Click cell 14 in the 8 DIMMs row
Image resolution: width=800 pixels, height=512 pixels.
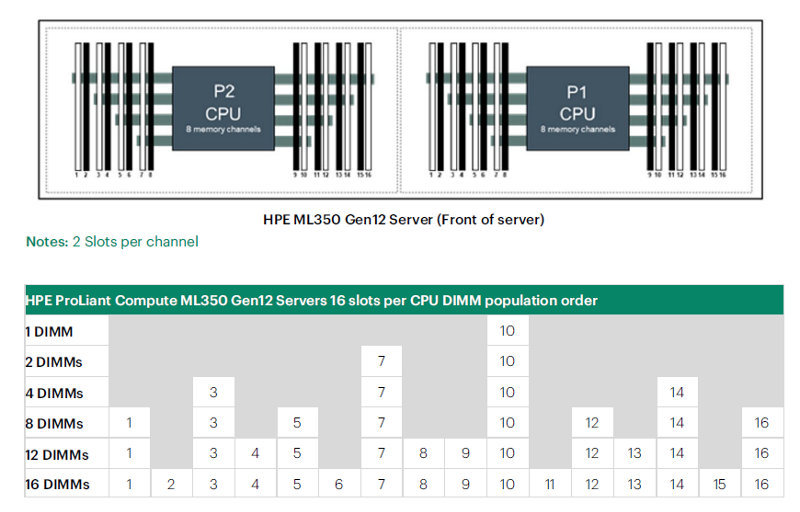[677, 423]
